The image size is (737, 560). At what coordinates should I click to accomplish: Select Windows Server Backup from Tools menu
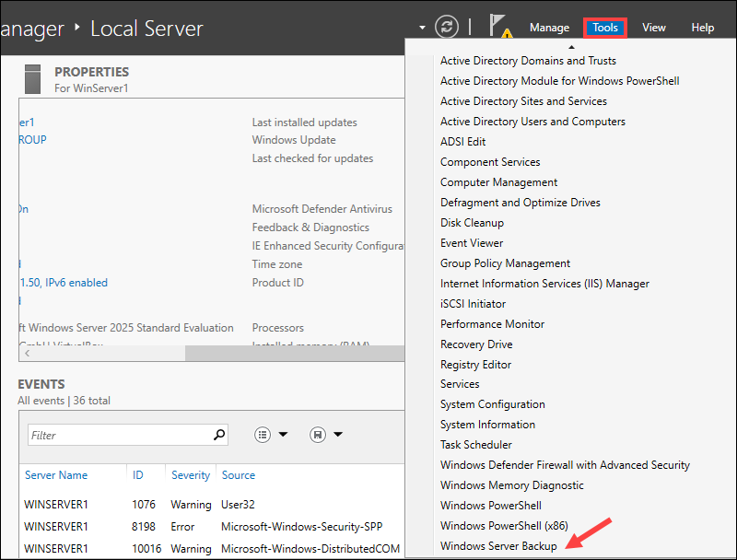(497, 546)
